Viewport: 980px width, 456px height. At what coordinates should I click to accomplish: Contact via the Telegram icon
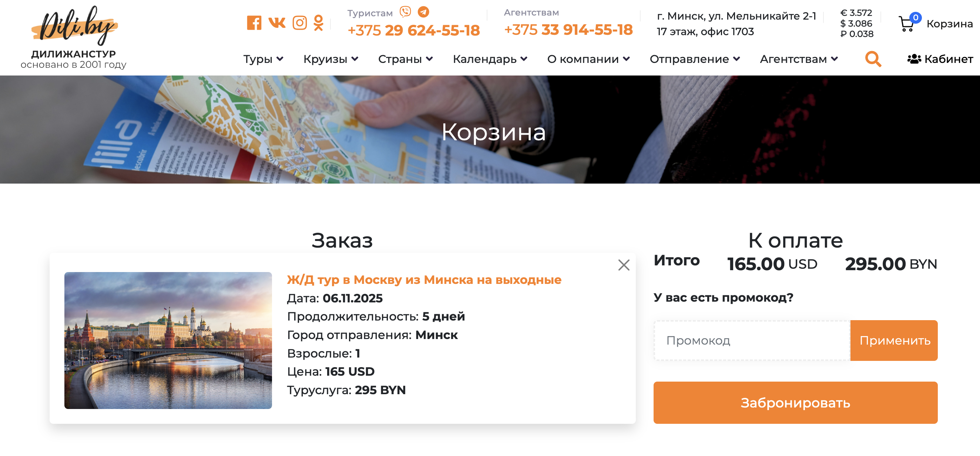(423, 13)
